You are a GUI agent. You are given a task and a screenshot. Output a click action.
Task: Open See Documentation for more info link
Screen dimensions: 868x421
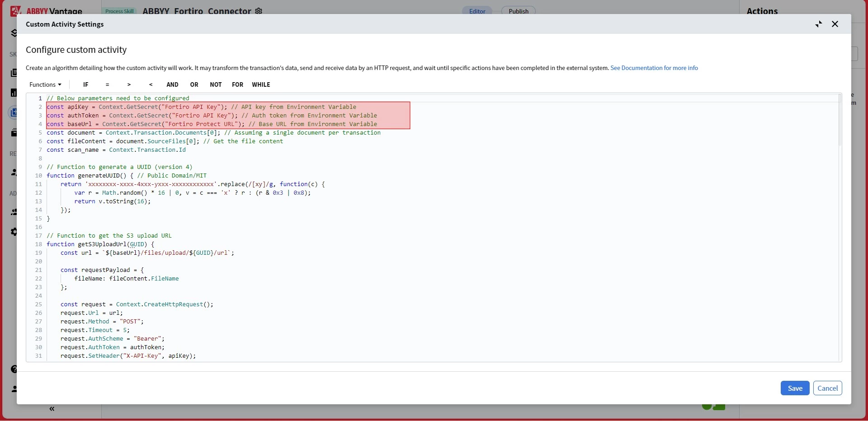click(654, 68)
